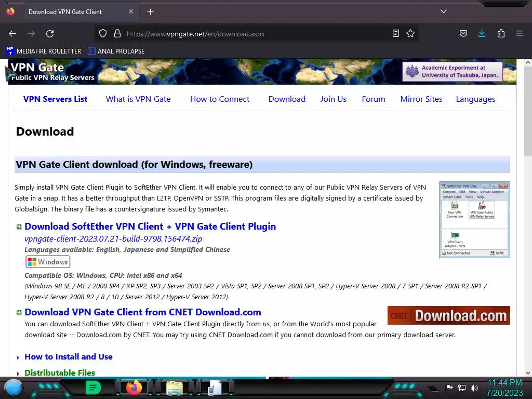Click the address bar URL field

(258, 34)
